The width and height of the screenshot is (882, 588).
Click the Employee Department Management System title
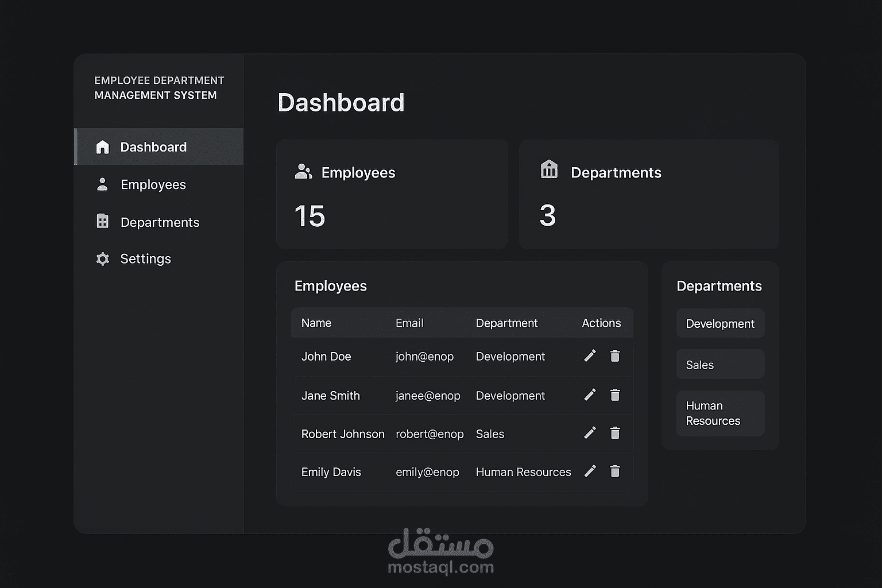coord(159,88)
